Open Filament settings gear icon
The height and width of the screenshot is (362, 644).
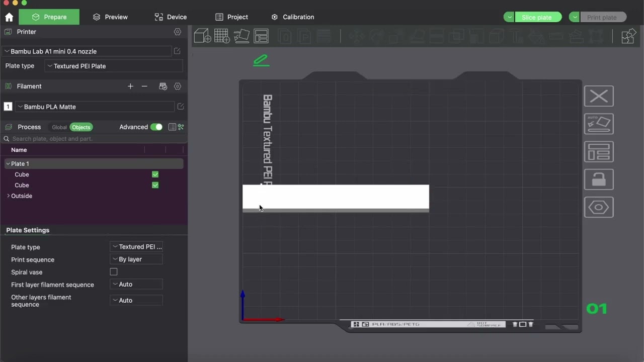click(178, 86)
